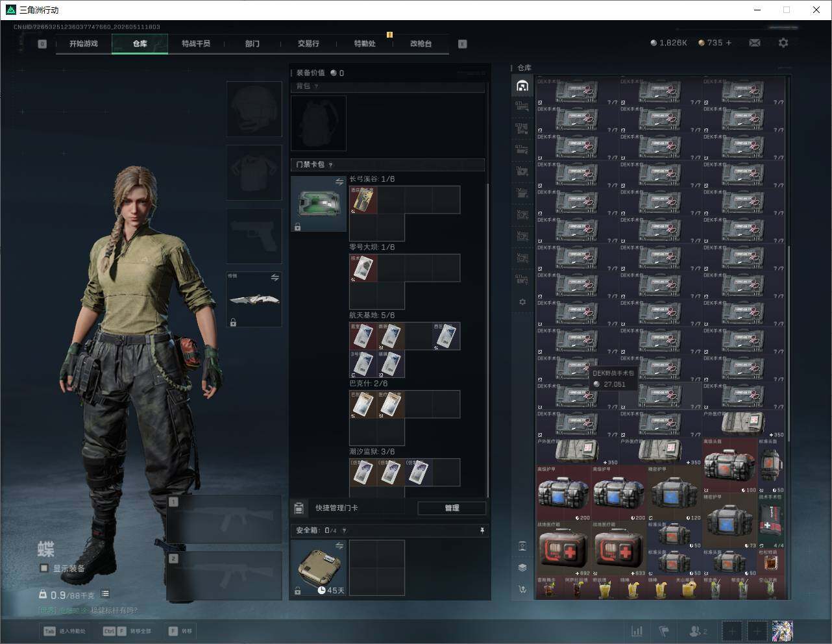
Task: Open the 特战干员 tab
Action: (196, 43)
